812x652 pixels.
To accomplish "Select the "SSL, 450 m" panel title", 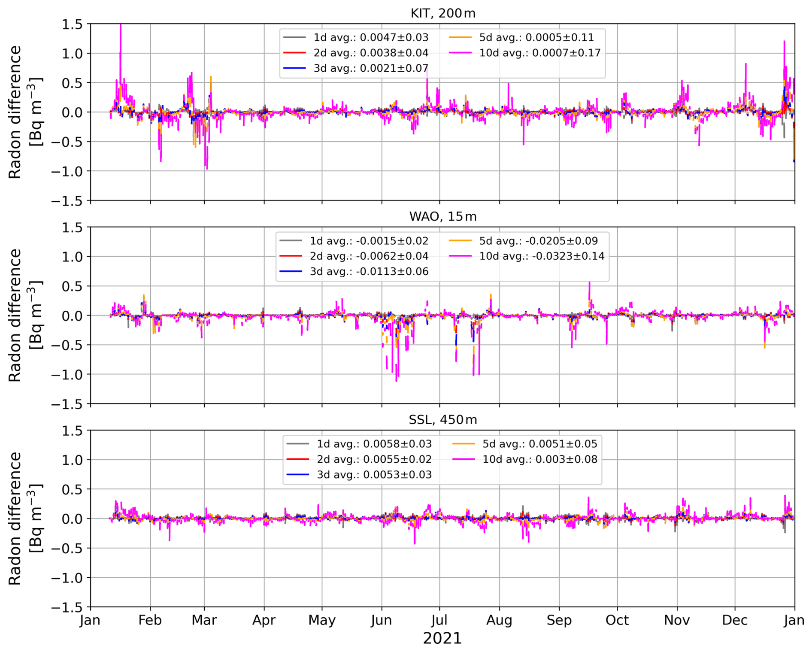I will point(442,419).
